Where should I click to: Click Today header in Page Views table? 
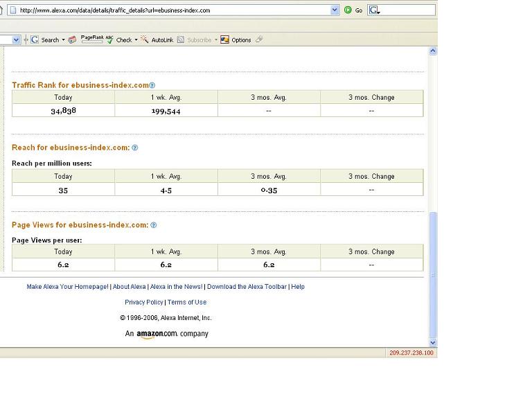[x=63, y=251]
